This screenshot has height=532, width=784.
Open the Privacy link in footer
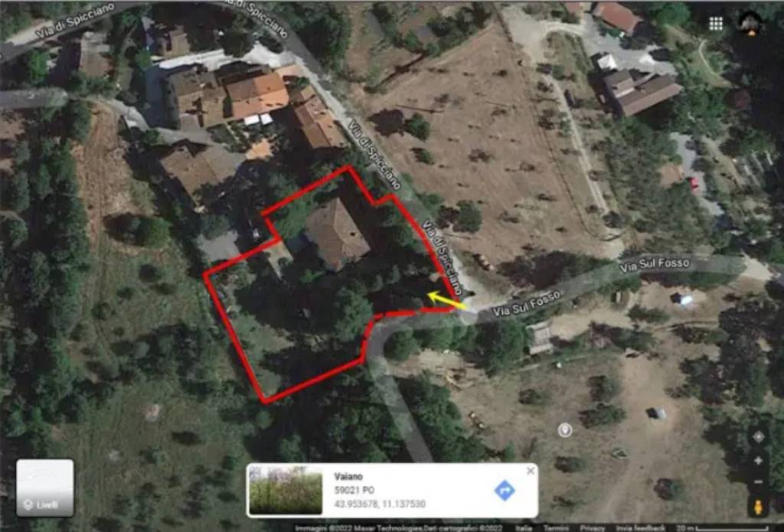tap(593, 528)
